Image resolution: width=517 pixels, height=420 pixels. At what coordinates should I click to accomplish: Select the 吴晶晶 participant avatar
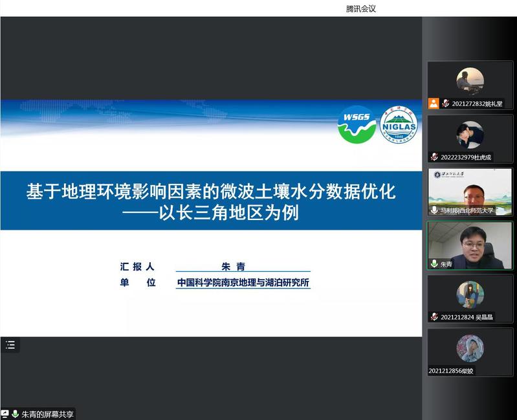470,294
